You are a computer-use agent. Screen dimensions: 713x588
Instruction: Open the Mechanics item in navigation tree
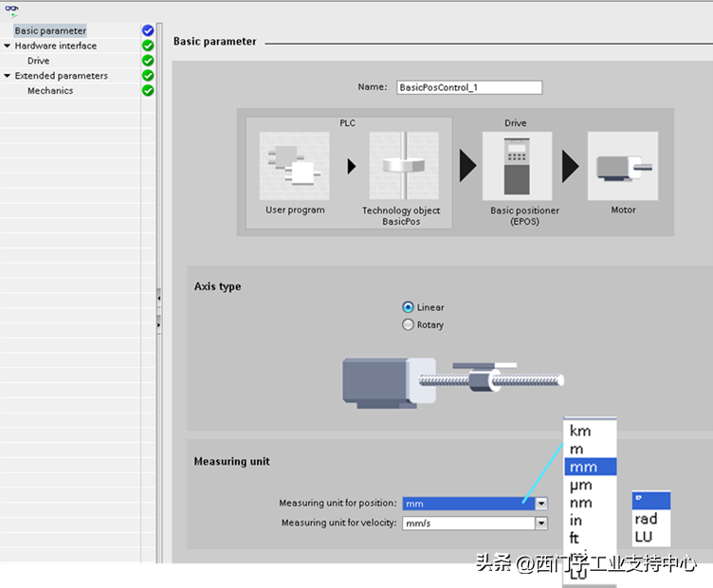(49, 91)
